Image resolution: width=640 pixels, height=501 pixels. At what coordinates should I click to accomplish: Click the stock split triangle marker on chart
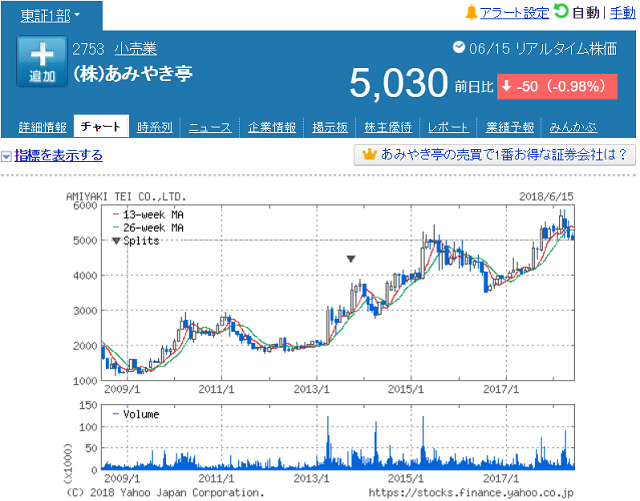[x=351, y=258]
